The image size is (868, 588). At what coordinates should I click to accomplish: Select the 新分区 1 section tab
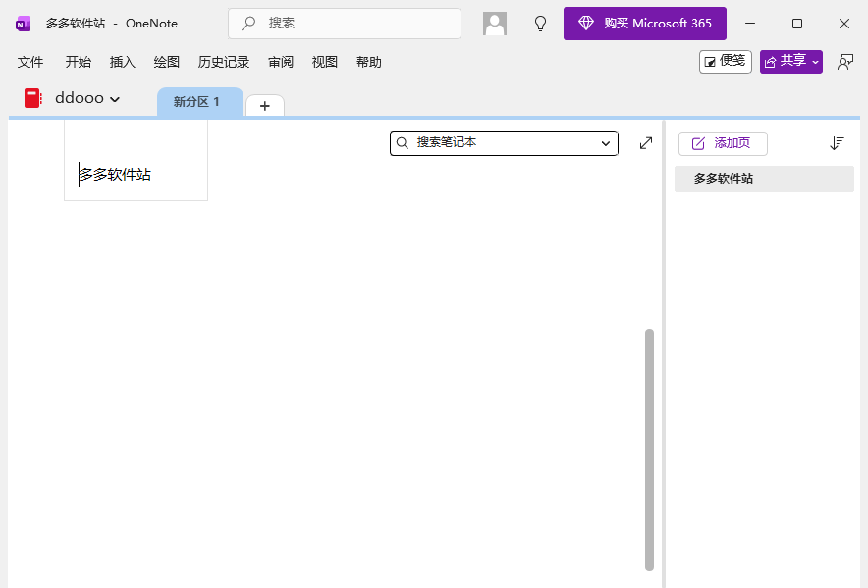(x=197, y=102)
